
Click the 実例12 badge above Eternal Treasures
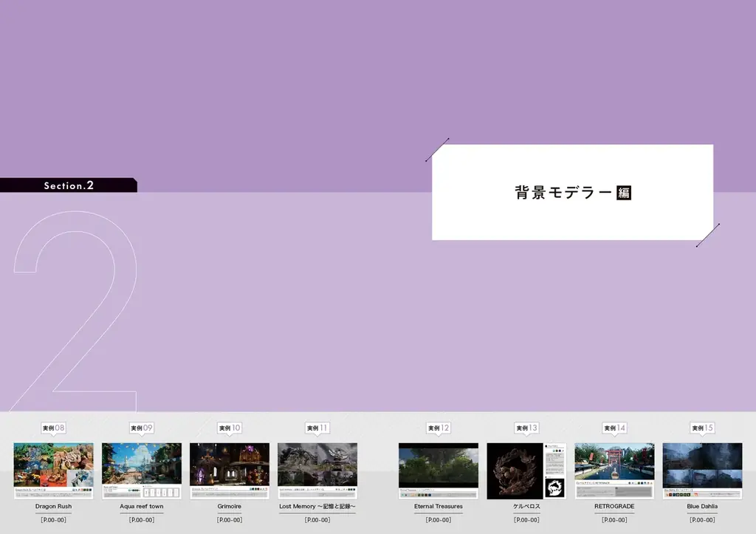tap(438, 427)
